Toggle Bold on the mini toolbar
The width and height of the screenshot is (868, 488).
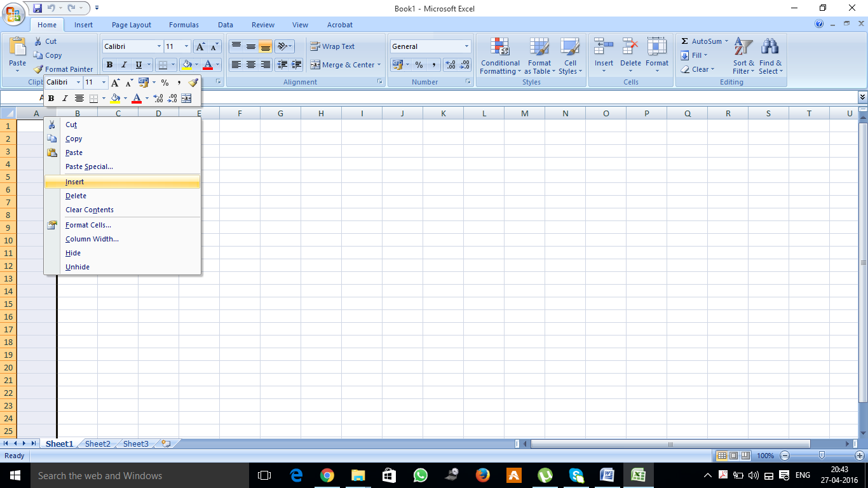51,98
